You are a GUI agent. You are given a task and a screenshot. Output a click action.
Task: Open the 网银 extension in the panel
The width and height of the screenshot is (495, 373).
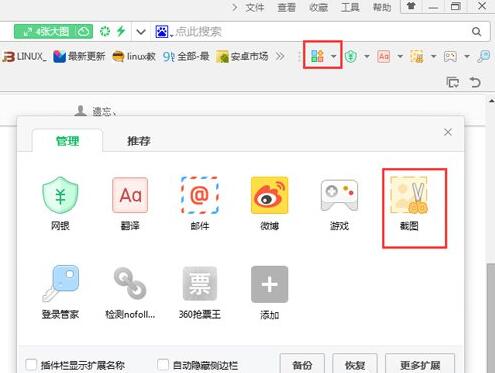[60, 203]
